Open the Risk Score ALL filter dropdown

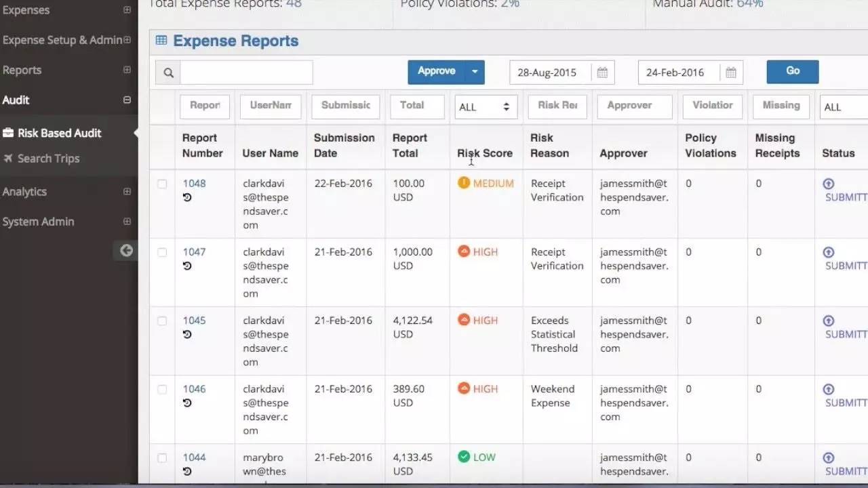click(486, 107)
